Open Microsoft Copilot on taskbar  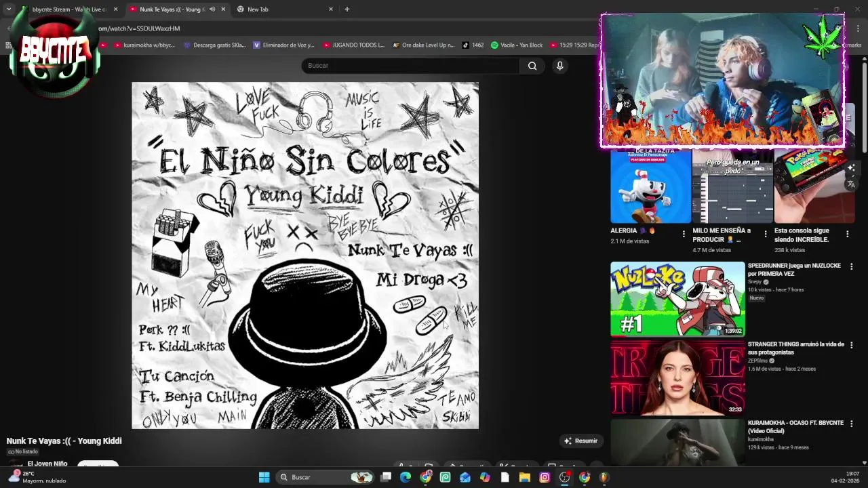coord(485,477)
